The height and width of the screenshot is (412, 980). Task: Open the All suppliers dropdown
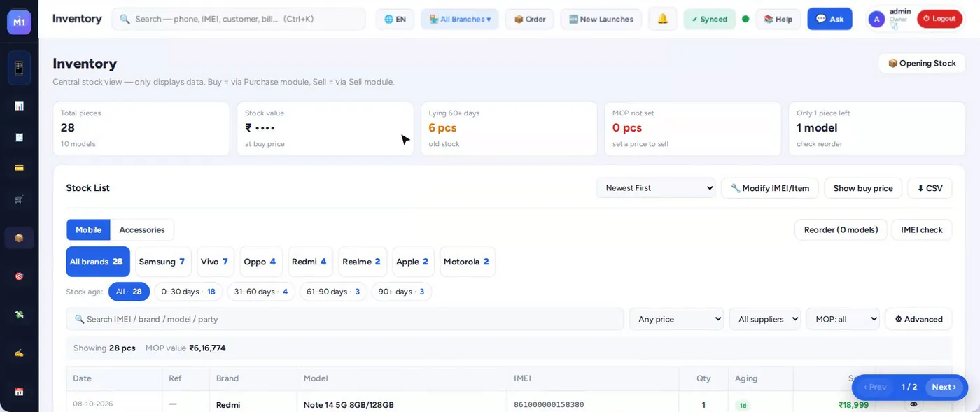point(765,319)
